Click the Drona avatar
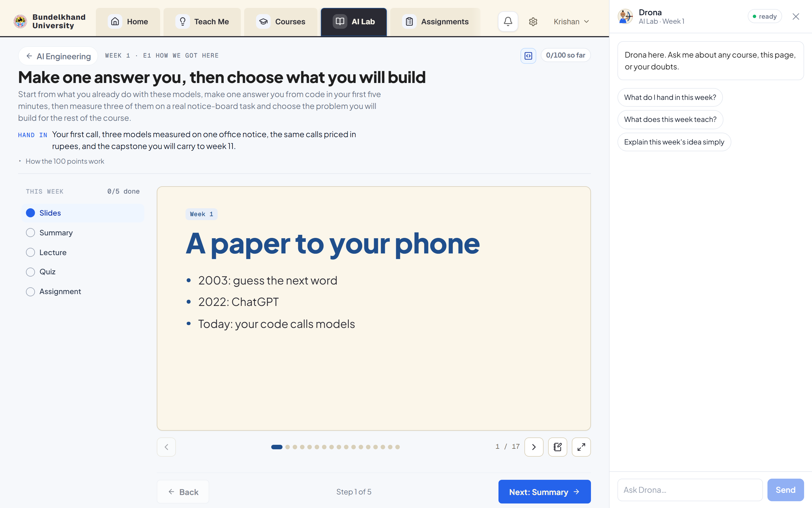 625,16
